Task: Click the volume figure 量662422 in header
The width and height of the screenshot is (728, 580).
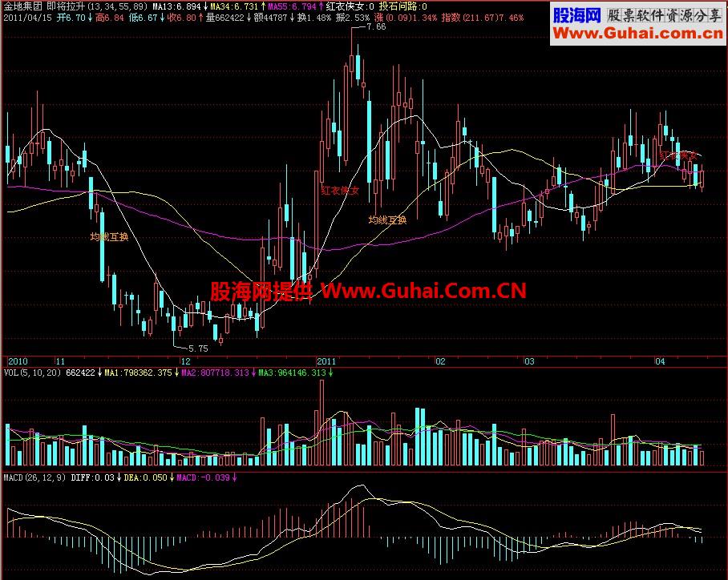Action: pos(224,18)
